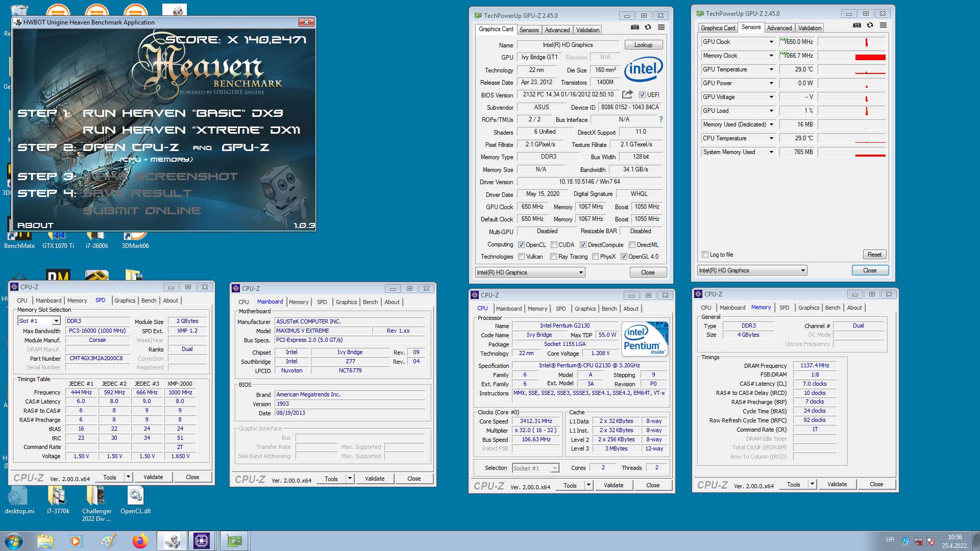This screenshot has width=980, height=551.
Task: Select the GPU-Z taskbar icon
Action: coord(234,541)
